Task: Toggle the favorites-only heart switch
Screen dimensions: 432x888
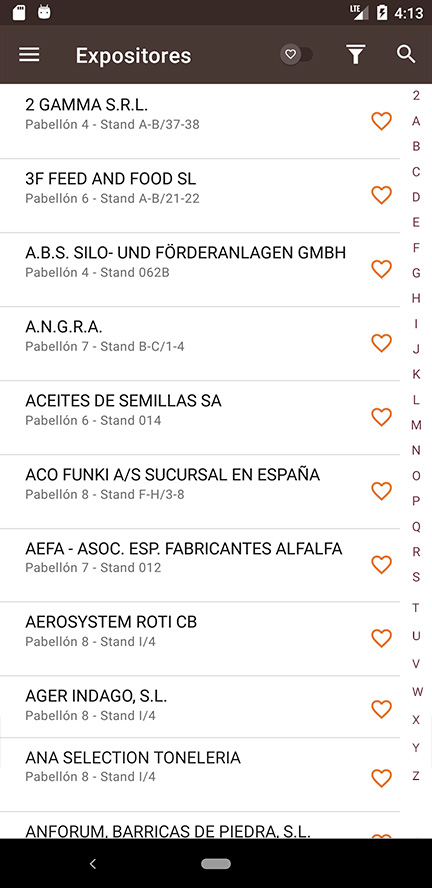Action: 296,54
